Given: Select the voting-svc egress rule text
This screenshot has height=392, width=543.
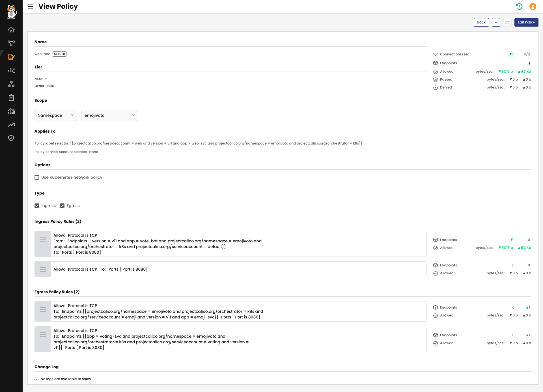Looking at the screenshot, I should [x=151, y=339].
